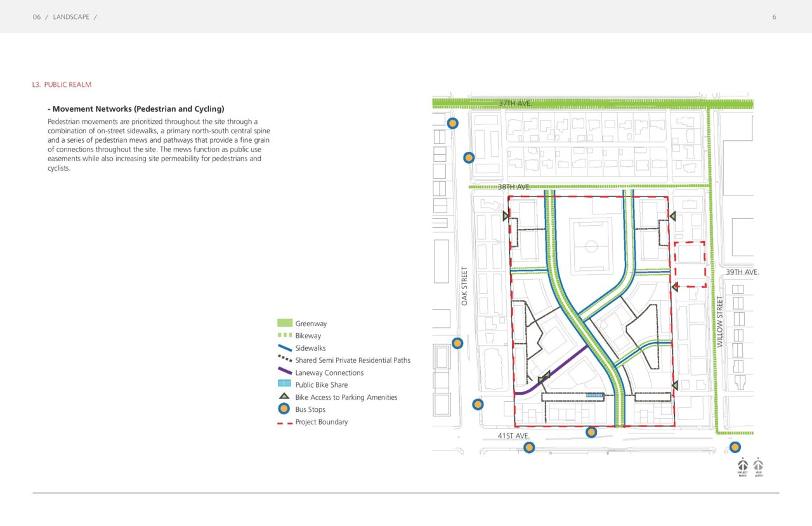Viewport: 812px width, 526px height.
Task: Click the paragraph starting 'Pedestrian movements are prioritized'
Action: (x=159, y=145)
